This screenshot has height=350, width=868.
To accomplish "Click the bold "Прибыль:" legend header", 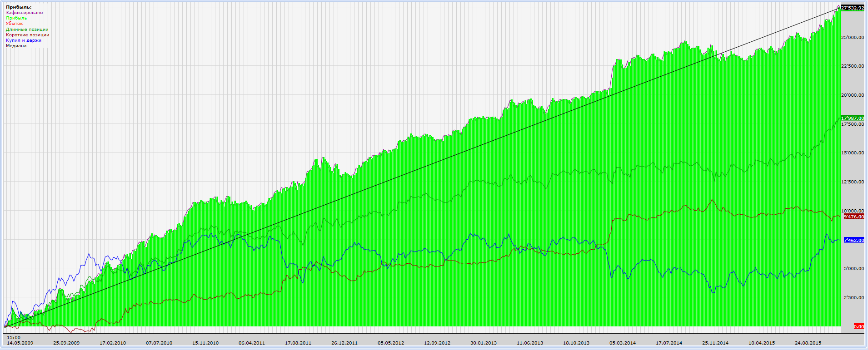I will click(x=19, y=7).
